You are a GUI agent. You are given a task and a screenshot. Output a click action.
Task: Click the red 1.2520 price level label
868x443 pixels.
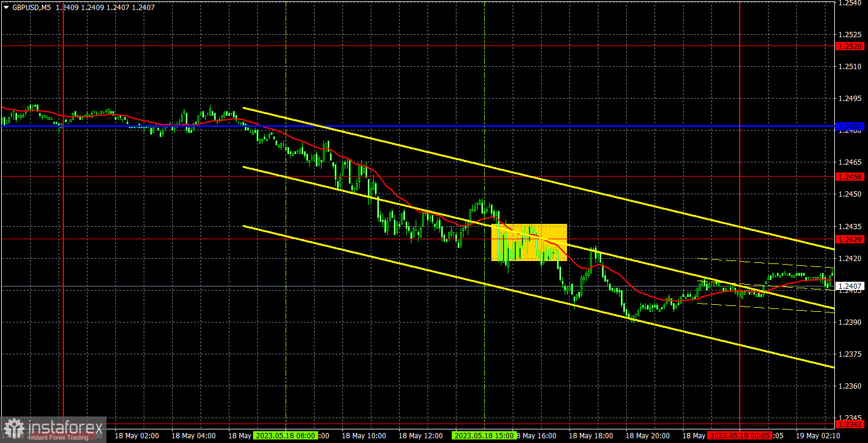(850, 46)
